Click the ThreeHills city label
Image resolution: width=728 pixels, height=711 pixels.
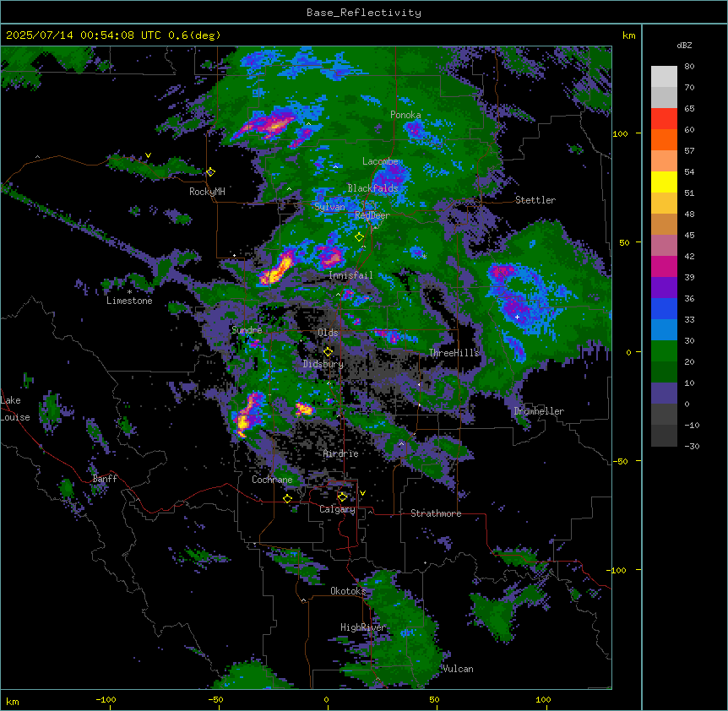454,353
